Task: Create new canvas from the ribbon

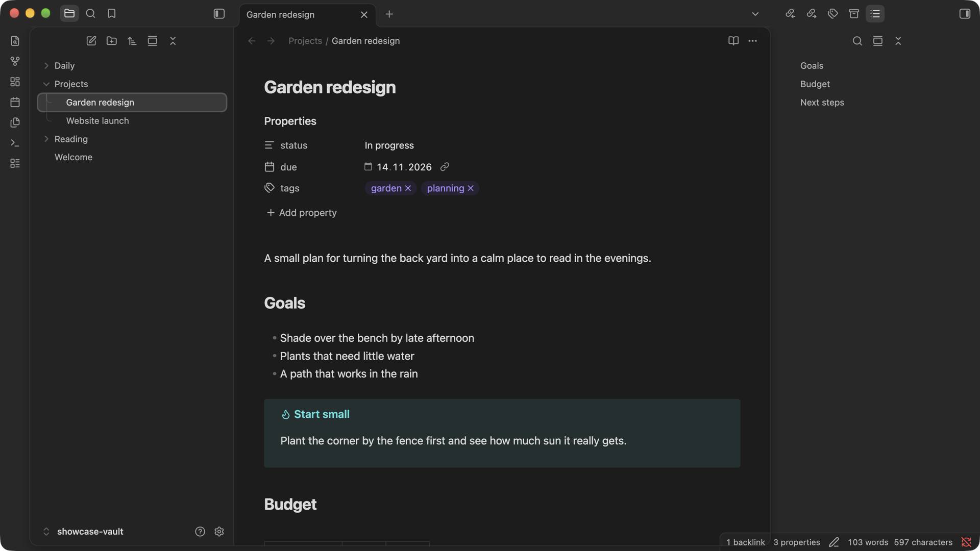Action: coord(15,82)
